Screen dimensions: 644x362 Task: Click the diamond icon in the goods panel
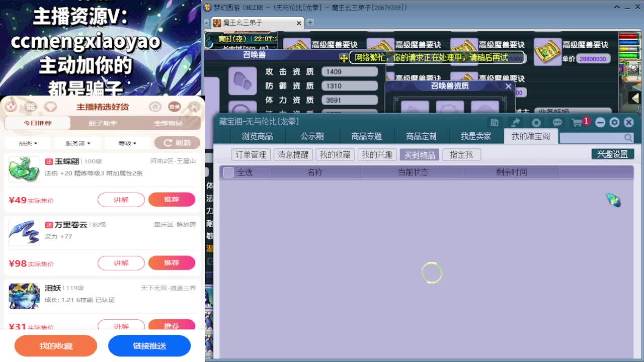(50, 107)
